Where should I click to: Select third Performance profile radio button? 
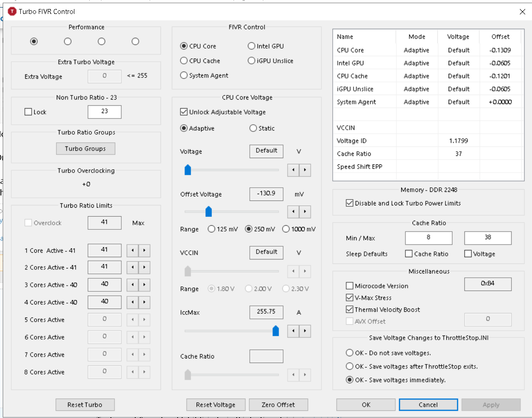101,41
